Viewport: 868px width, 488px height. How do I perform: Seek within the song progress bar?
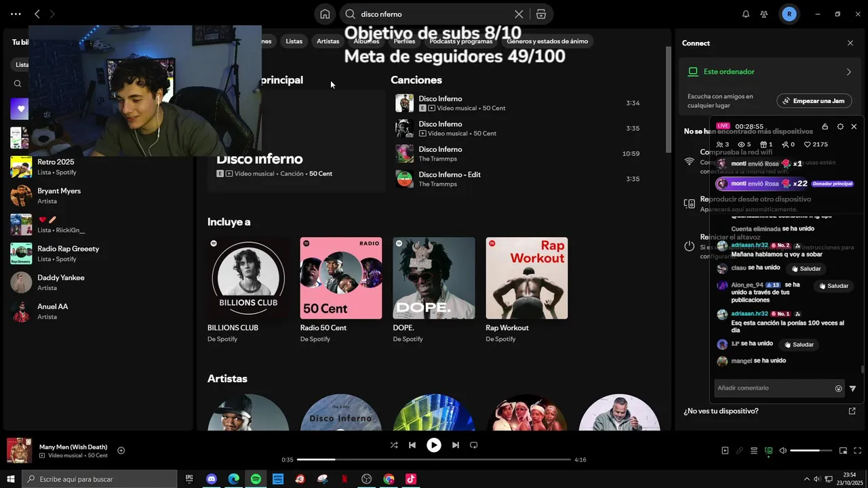click(434, 460)
